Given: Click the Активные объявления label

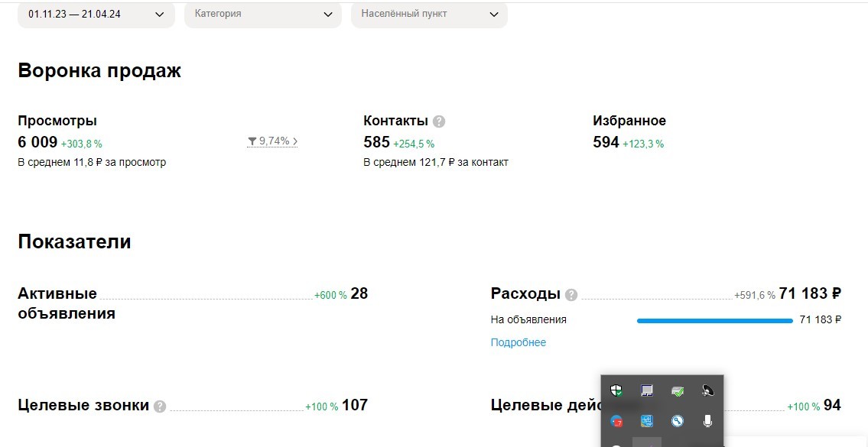Looking at the screenshot, I should (x=67, y=303).
